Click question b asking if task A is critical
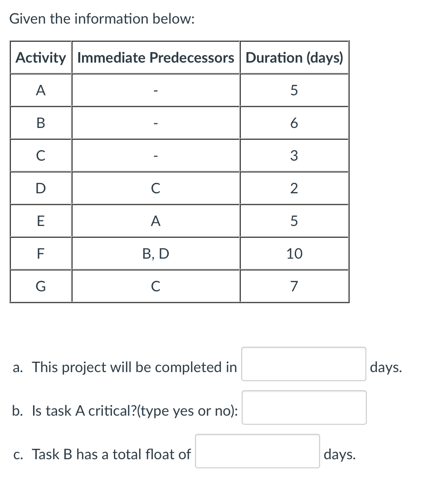The width and height of the screenshot is (448, 481). pos(124,411)
